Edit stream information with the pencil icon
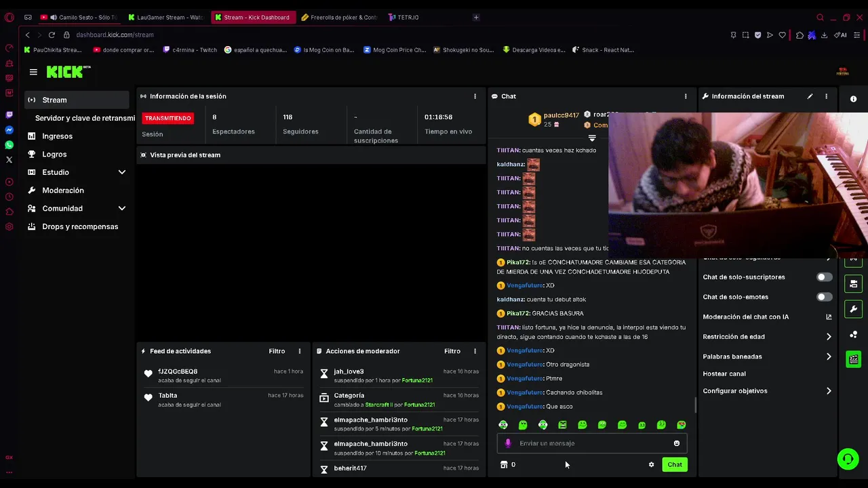This screenshot has width=868, height=488. pyautogui.click(x=810, y=96)
